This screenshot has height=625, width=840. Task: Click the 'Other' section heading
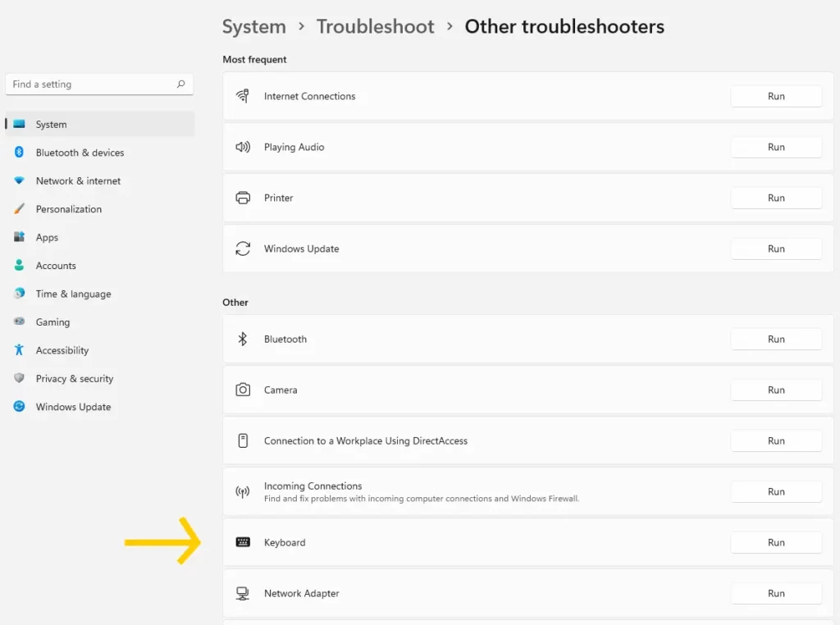235,303
